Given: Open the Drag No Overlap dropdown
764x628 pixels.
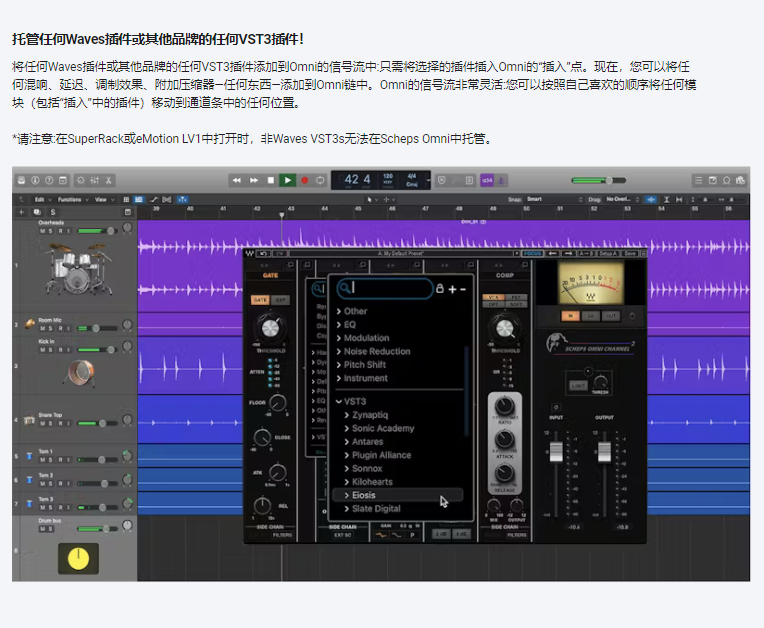Looking at the screenshot, I should coord(622,199).
